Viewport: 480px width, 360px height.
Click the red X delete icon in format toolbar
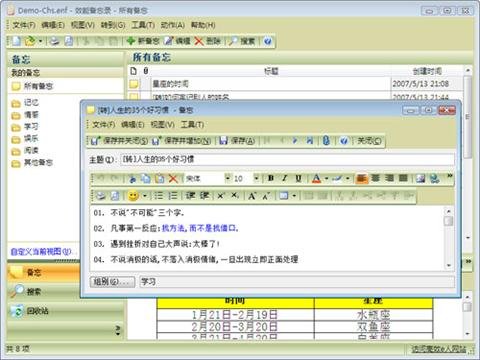tap(173, 179)
